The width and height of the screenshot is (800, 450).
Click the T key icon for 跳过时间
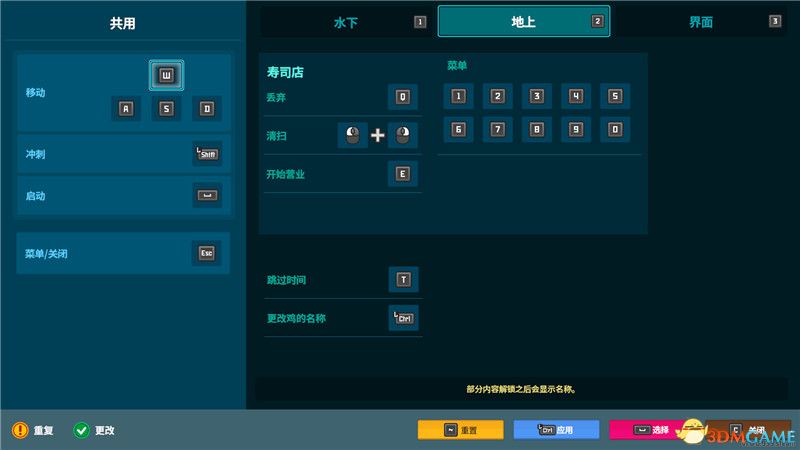[x=404, y=279]
